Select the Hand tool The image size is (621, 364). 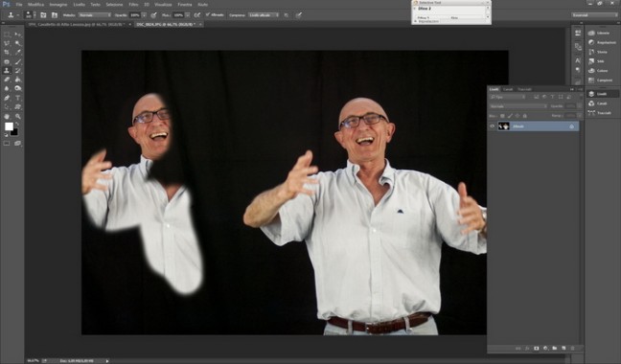7,116
